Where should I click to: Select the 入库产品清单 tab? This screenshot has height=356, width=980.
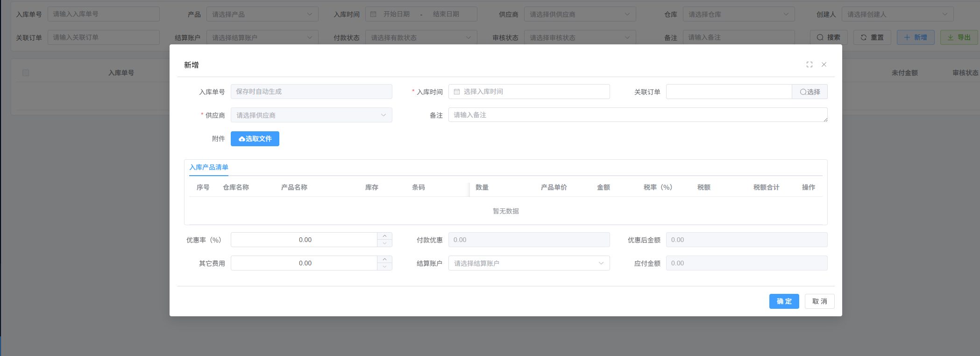pos(209,167)
